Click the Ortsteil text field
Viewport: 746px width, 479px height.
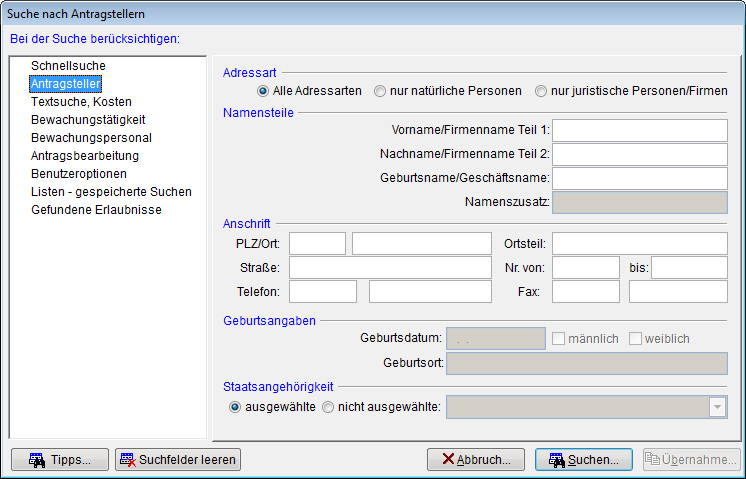pos(640,243)
